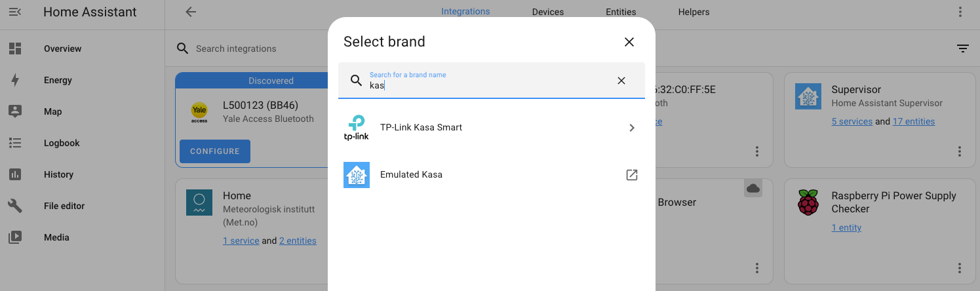Open Raspberry Pi Power Supply Checker menu

coord(960,268)
